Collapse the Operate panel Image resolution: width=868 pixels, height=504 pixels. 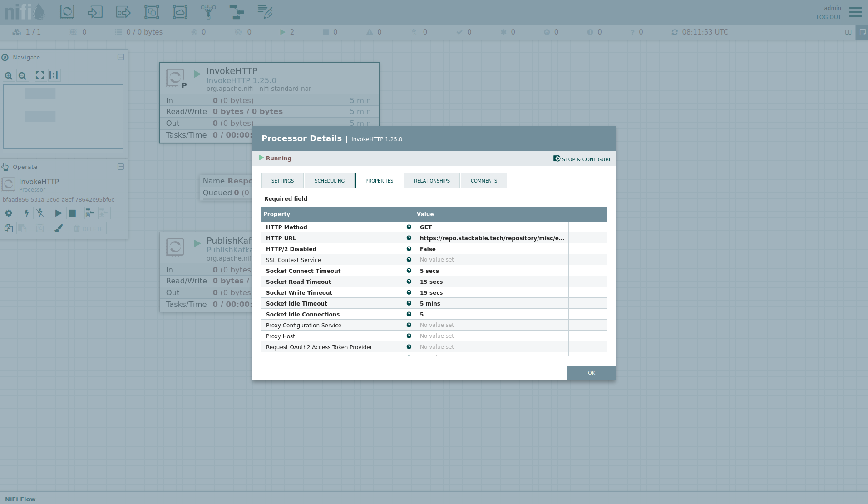point(121,167)
